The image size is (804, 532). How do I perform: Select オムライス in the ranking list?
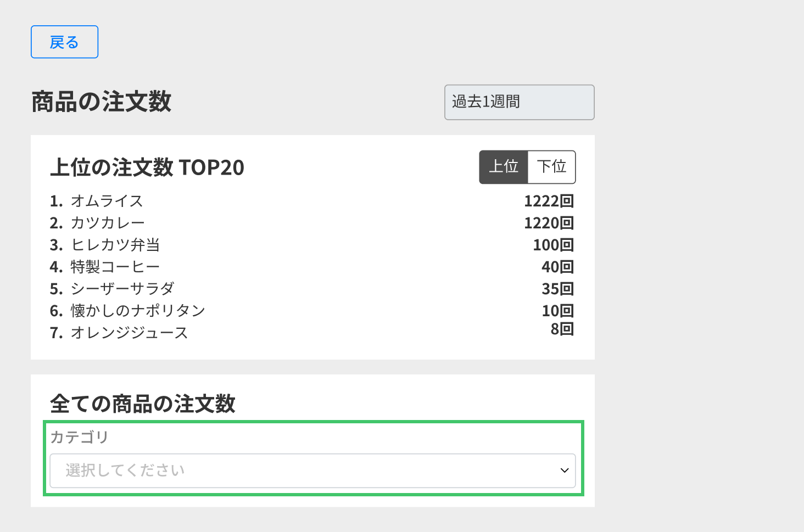coord(107,201)
